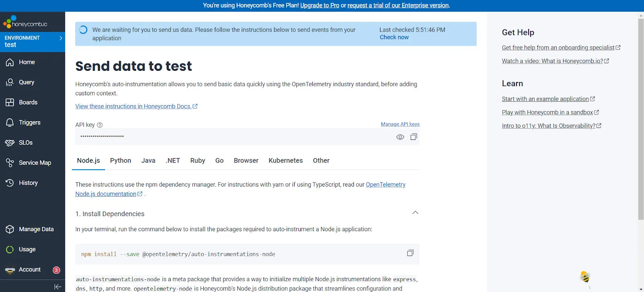Open History in the sidebar
This screenshot has height=292, width=644.
tap(28, 183)
